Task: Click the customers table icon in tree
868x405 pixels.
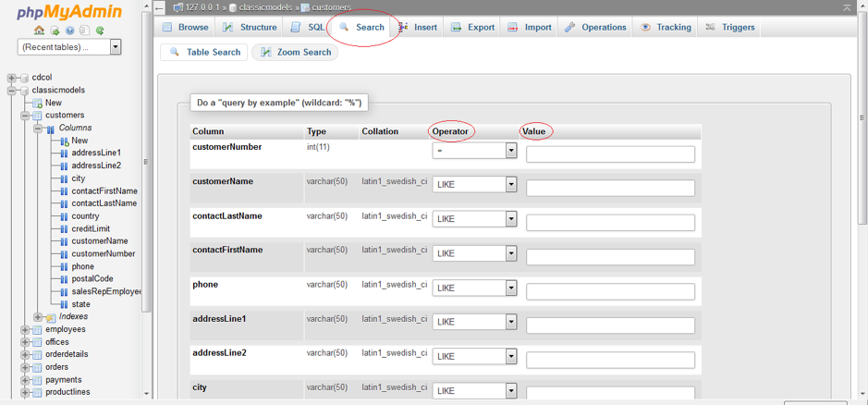Action: point(38,116)
